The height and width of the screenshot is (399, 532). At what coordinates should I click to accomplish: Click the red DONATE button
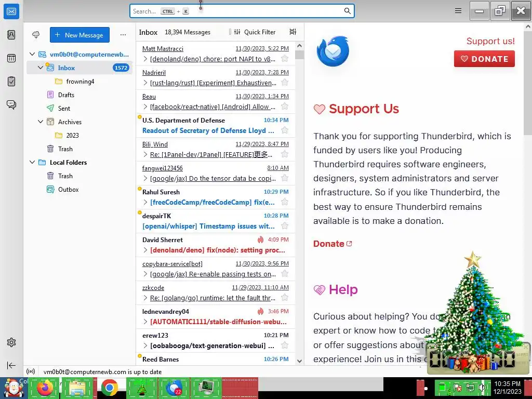coord(484,59)
